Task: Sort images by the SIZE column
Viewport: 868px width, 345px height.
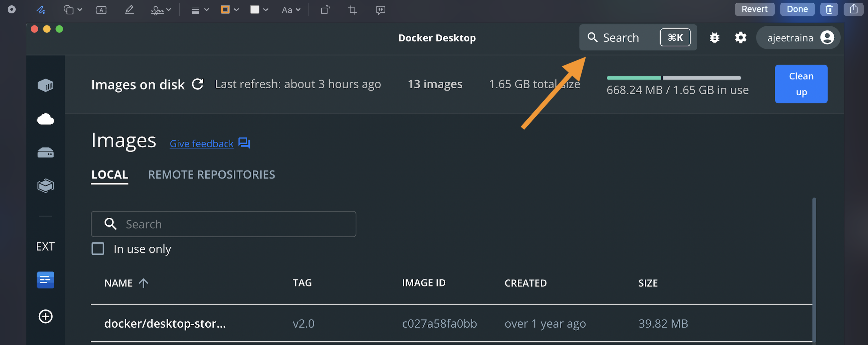Action: [648, 283]
